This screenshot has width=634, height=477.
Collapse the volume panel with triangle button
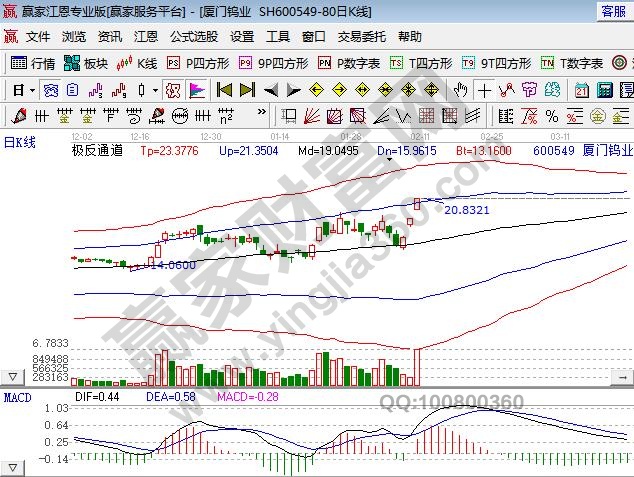[13, 376]
